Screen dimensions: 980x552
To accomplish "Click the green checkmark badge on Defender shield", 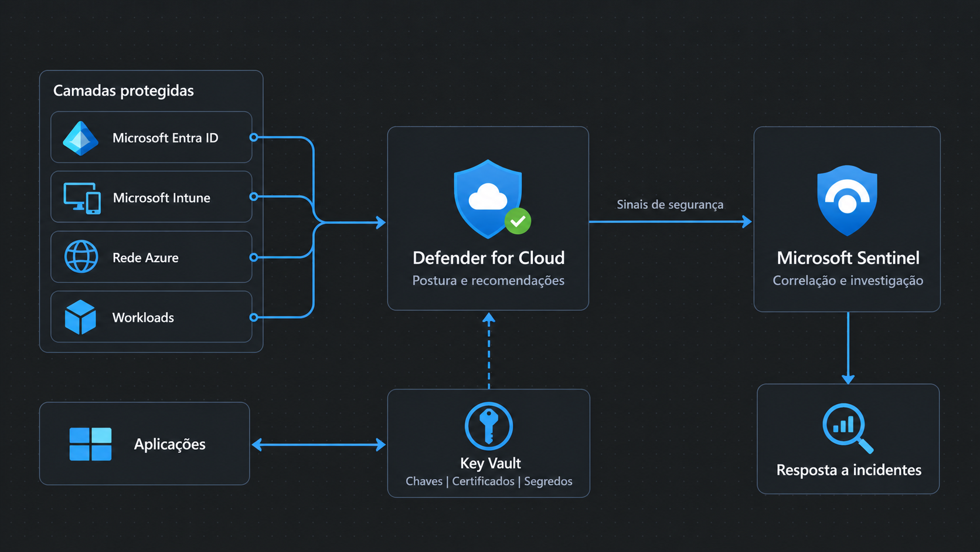I will (518, 221).
